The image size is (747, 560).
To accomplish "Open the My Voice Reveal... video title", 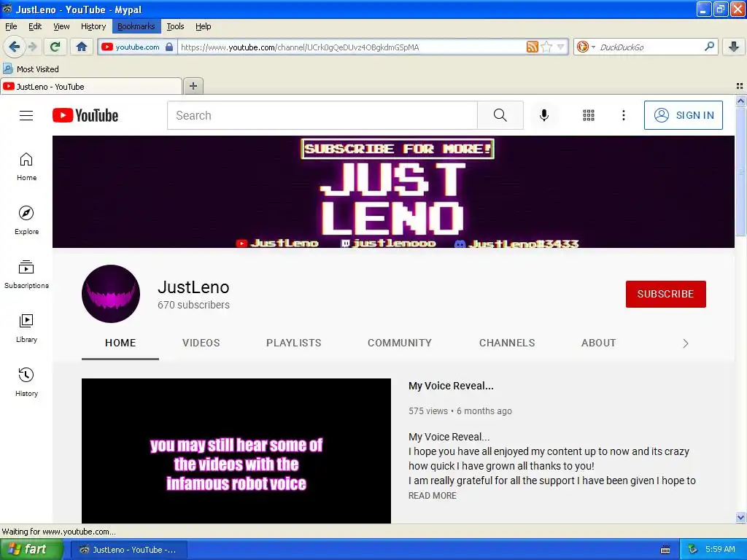I will click(451, 386).
